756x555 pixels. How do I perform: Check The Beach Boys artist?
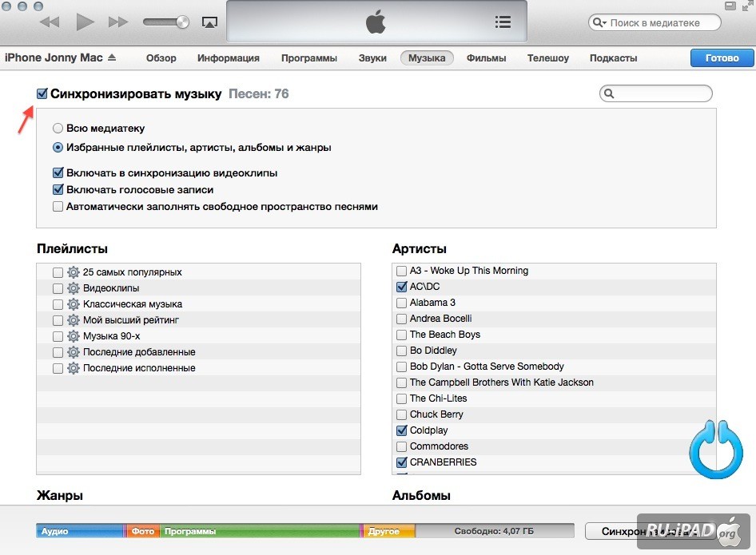[401, 335]
